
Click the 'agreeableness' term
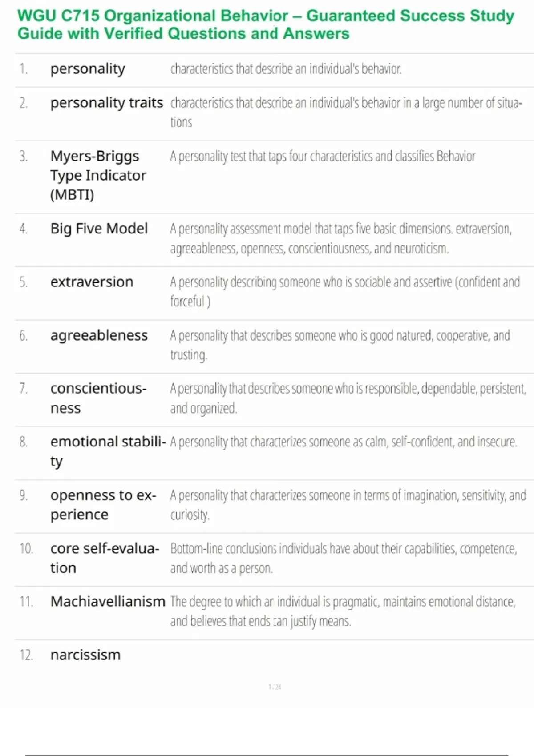pyautogui.click(x=99, y=335)
